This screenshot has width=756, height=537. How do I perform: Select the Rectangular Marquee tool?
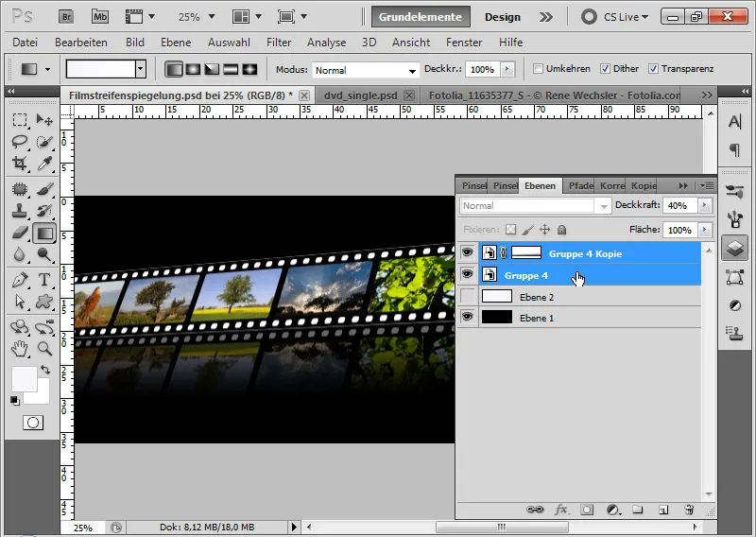(x=20, y=120)
